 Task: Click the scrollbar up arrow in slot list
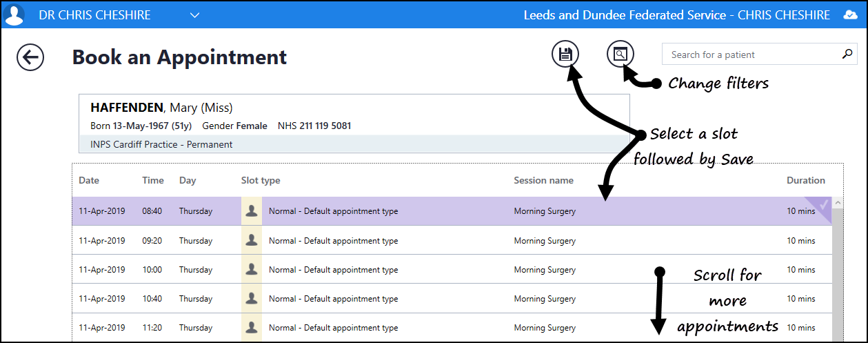tap(838, 204)
